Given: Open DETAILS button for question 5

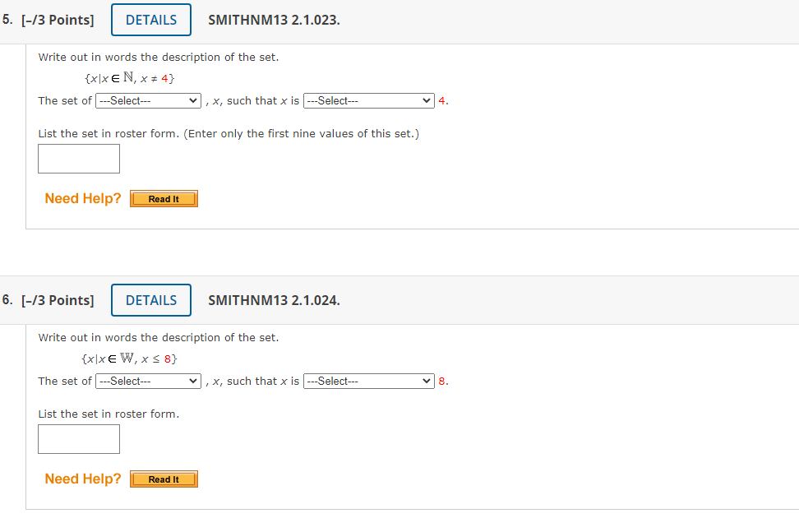Looking at the screenshot, I should [x=150, y=20].
